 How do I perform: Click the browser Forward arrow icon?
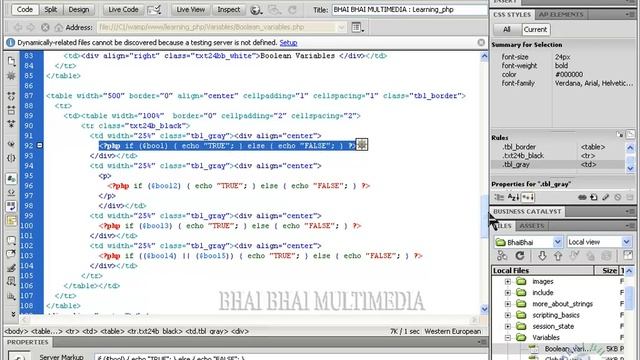pos(31,27)
